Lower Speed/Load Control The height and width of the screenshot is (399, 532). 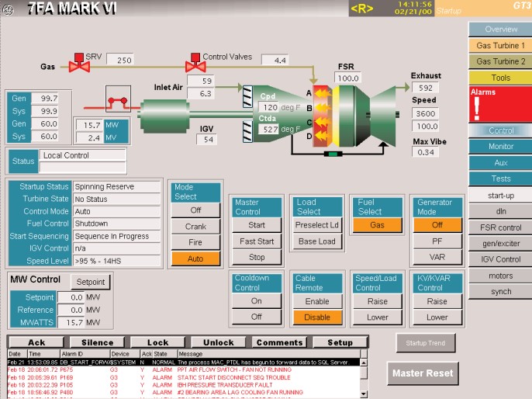coord(377,317)
